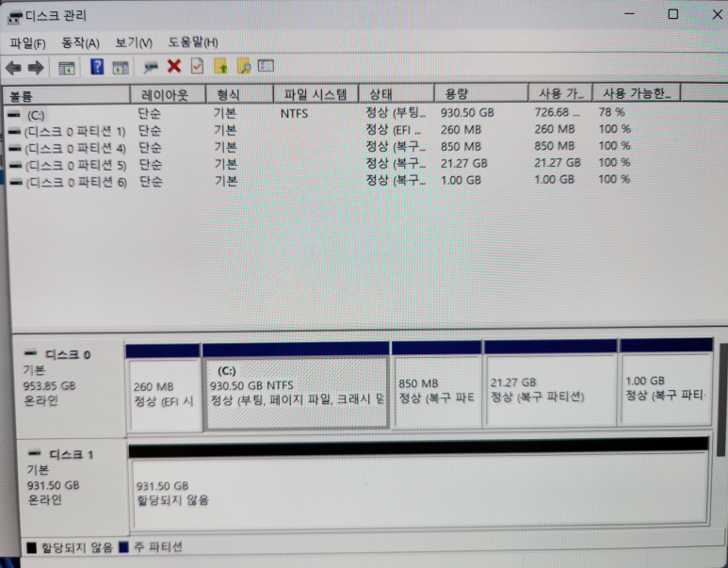Click the 726.68 free space cell
The width and height of the screenshot is (728, 568).
click(x=557, y=112)
